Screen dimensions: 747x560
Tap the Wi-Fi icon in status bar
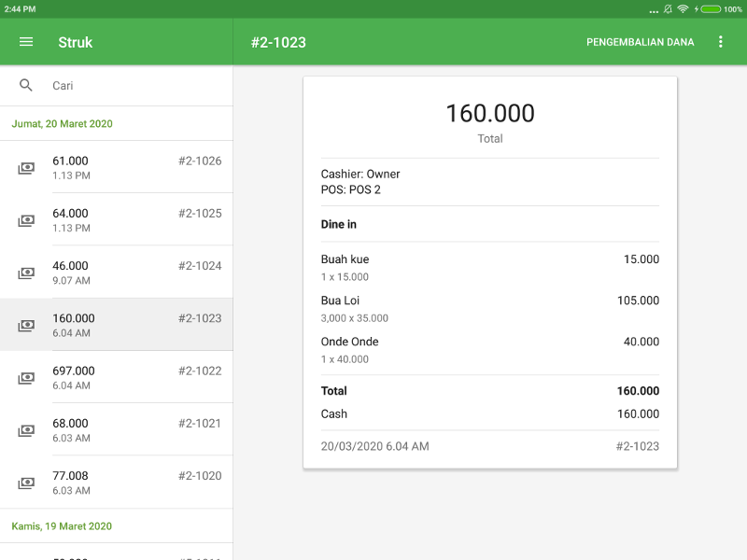(x=683, y=8)
